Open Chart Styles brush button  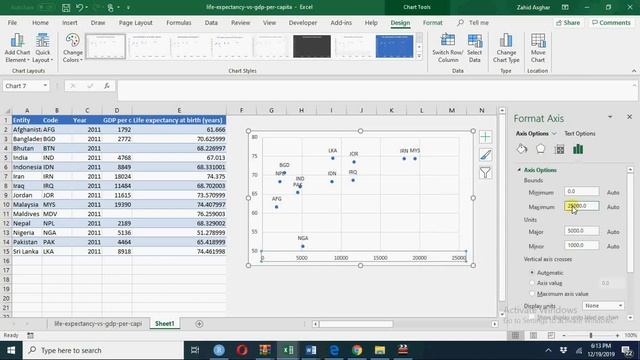coord(485,155)
